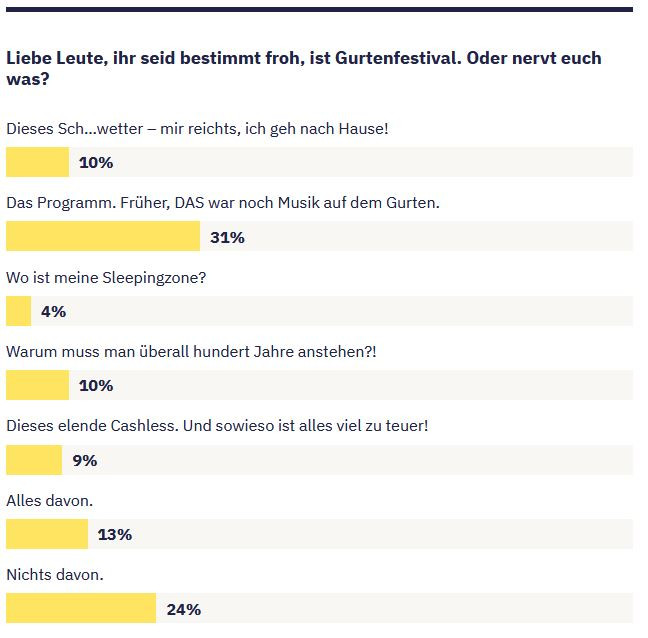Click the '9%' percentage label
This screenshot has height=638, width=648.
point(85,460)
